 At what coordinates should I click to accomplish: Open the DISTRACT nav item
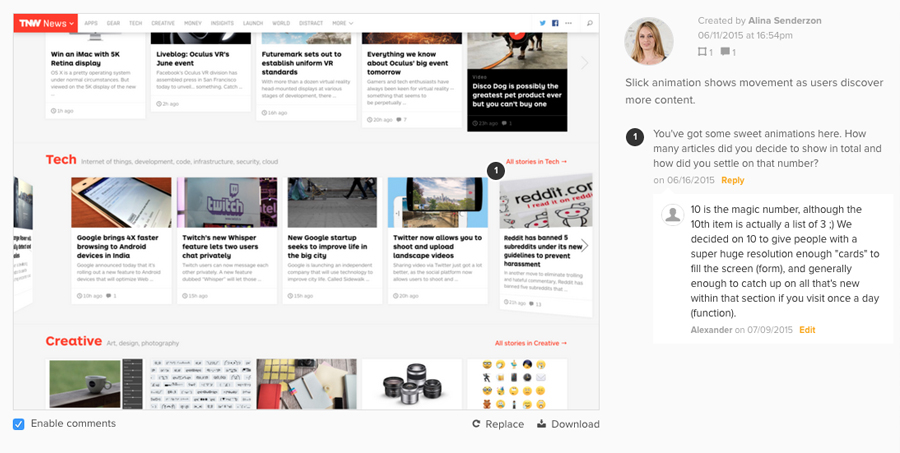[x=311, y=23]
